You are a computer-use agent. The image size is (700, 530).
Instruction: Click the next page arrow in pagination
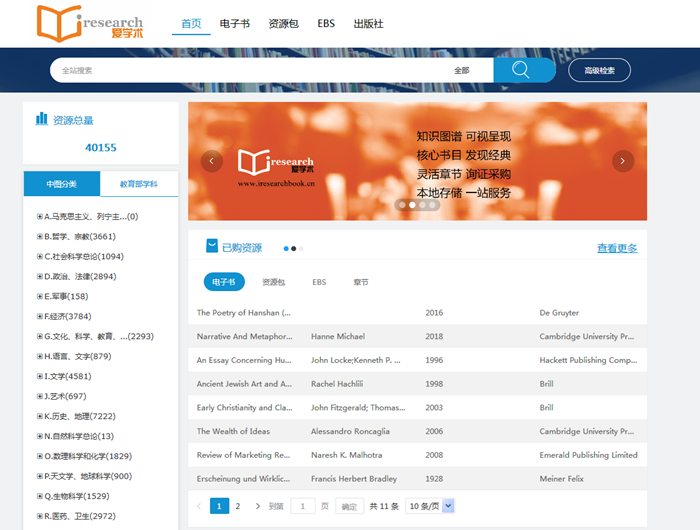click(x=256, y=507)
